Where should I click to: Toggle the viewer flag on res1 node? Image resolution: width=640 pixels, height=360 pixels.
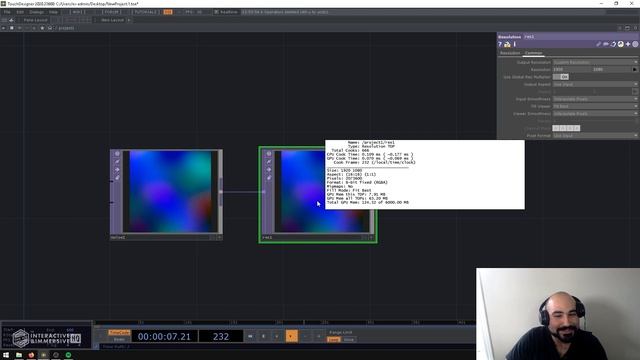tap(269, 153)
